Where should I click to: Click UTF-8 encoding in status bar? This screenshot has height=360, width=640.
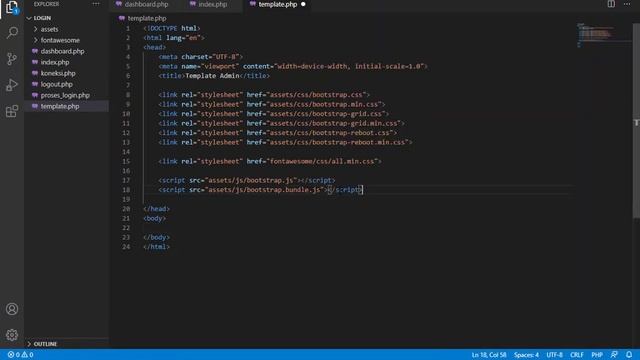pos(554,355)
